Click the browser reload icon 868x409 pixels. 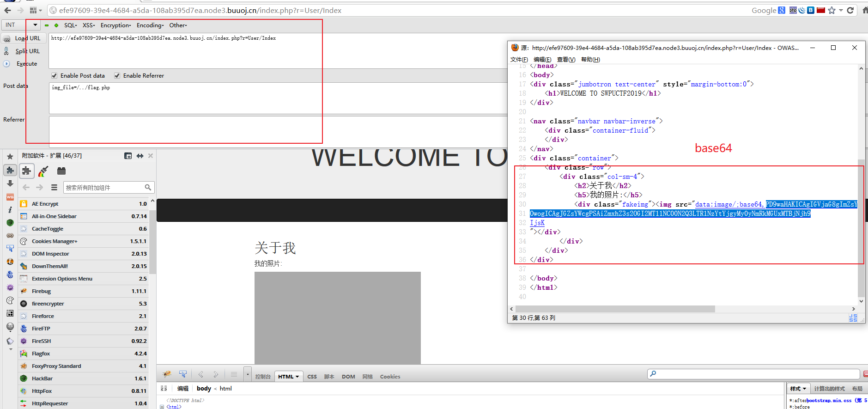[850, 10]
